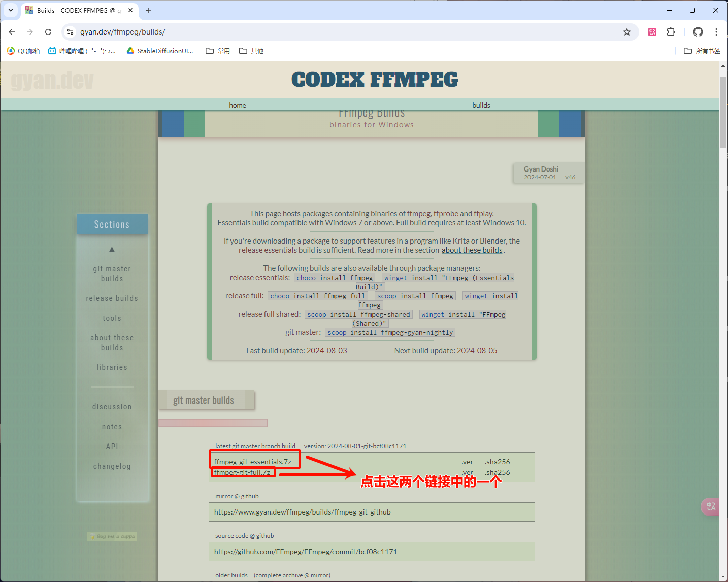
Task: Click the scrollbar down arrow
Action: click(x=723, y=577)
